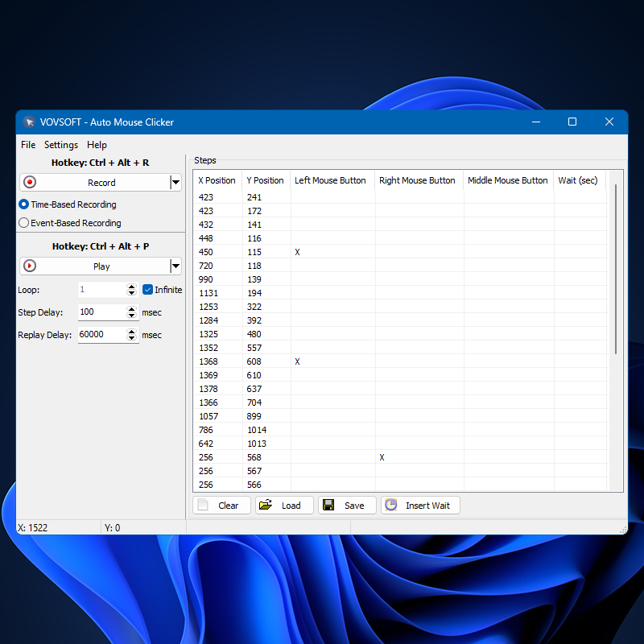
Task: Click the play icon on the Play button
Action: pyautogui.click(x=30, y=266)
